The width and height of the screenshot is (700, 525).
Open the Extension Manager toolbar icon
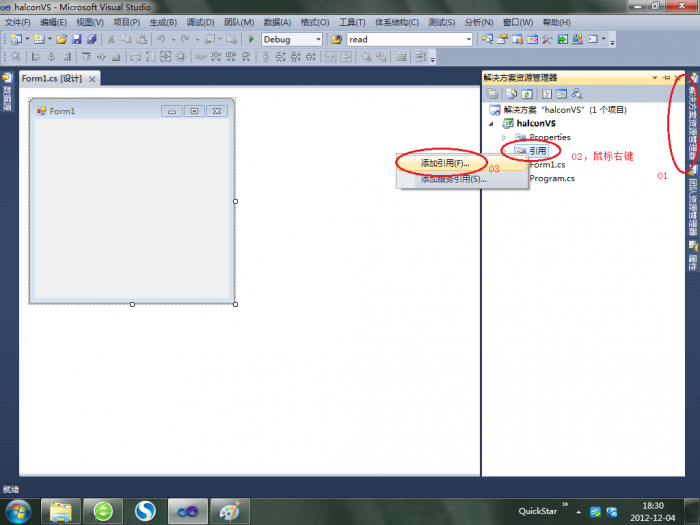577,39
